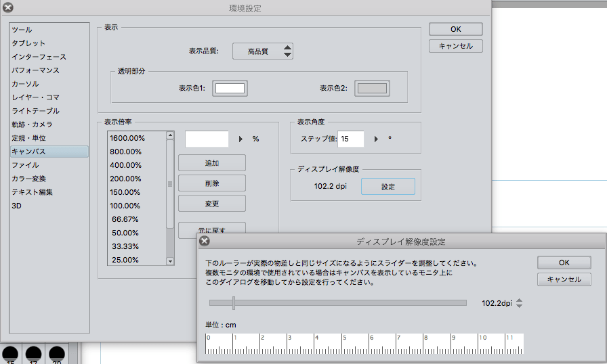Select 200.00% in the zoom list

coord(125,179)
